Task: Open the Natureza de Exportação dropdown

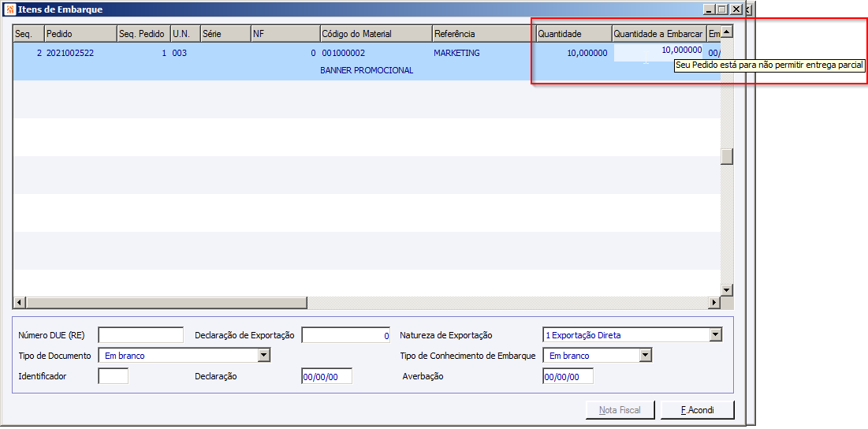Action: tap(716, 335)
